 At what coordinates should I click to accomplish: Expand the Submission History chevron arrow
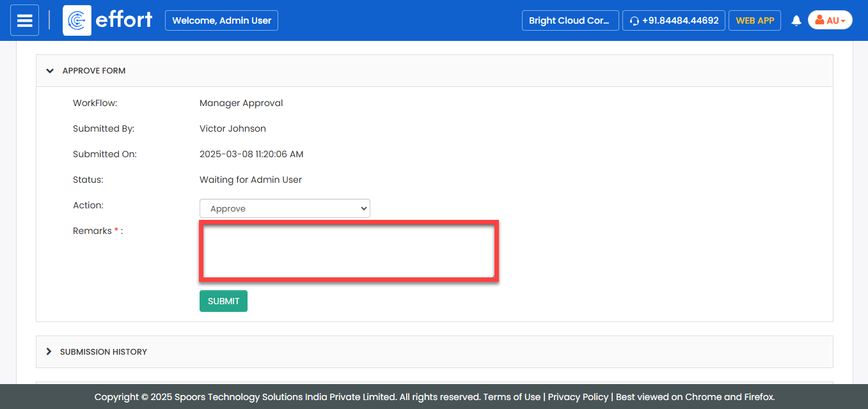[x=49, y=351]
